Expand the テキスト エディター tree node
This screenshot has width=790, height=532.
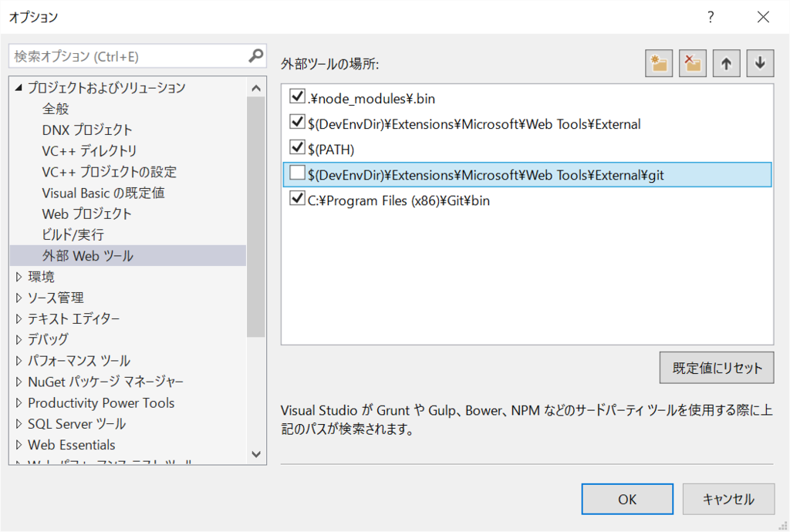click(x=19, y=318)
